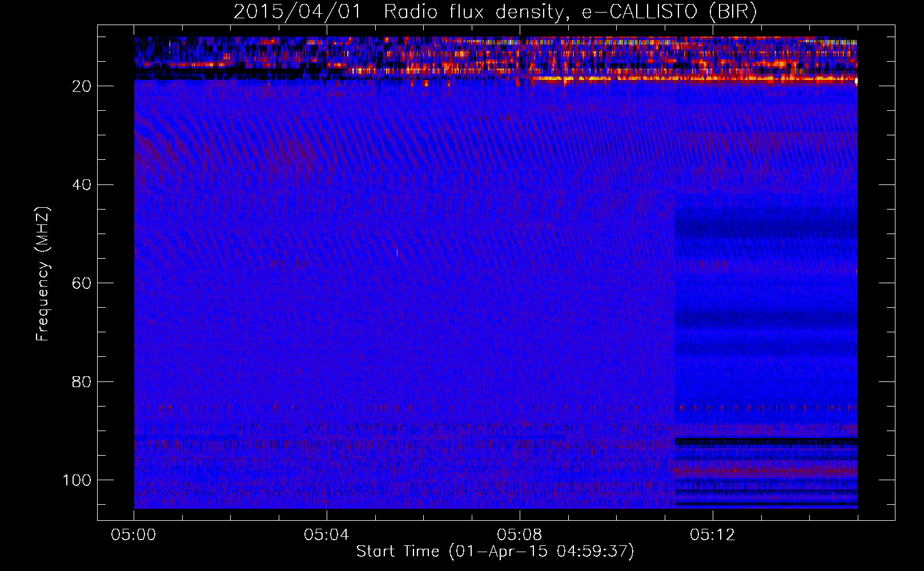Click the "05:12" time tick label
924x571 pixels.
click(x=713, y=535)
